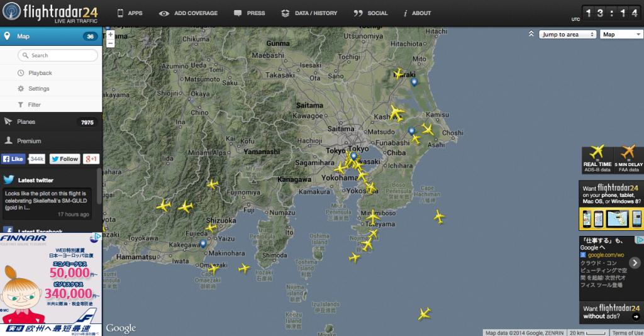The width and height of the screenshot is (644, 336).
Task: Click the Twitter Follow button
Action: (x=65, y=159)
